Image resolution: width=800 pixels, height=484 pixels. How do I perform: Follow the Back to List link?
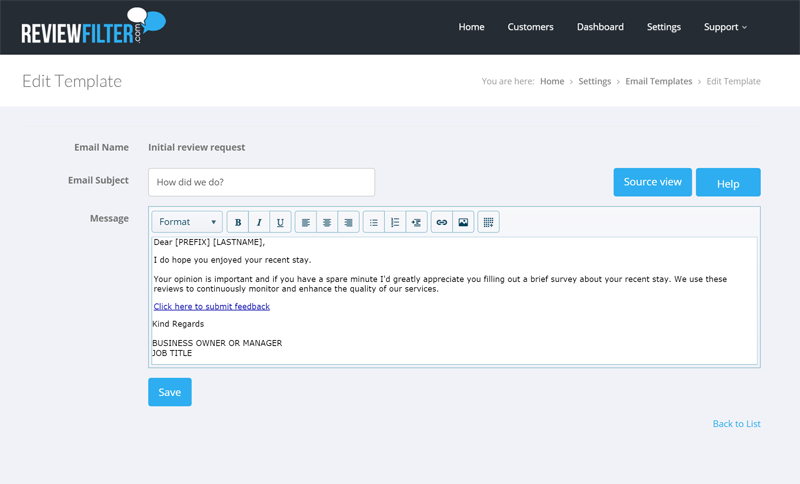[736, 424]
